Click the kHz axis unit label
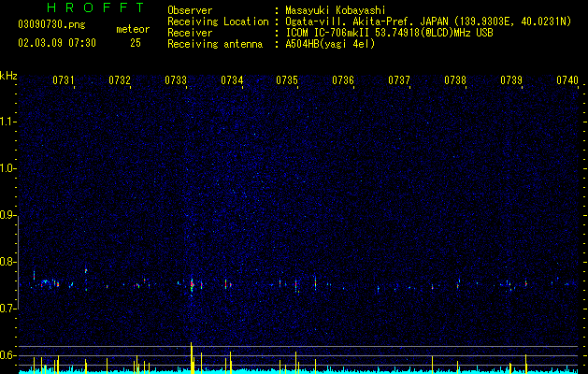 [x=8, y=76]
